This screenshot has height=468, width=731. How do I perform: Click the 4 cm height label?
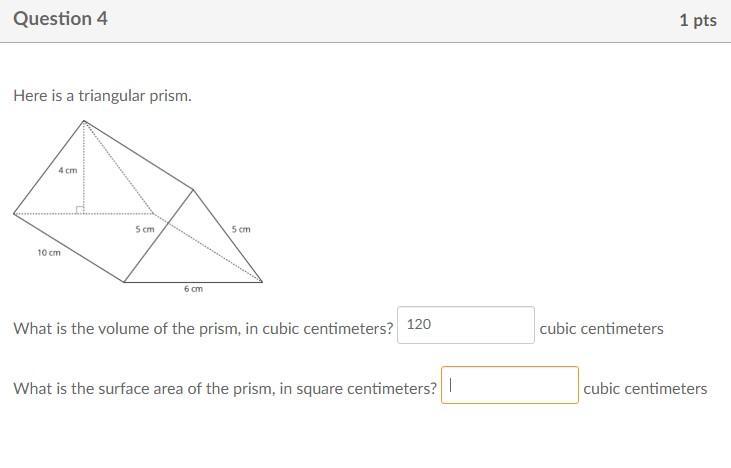pyautogui.click(x=68, y=171)
